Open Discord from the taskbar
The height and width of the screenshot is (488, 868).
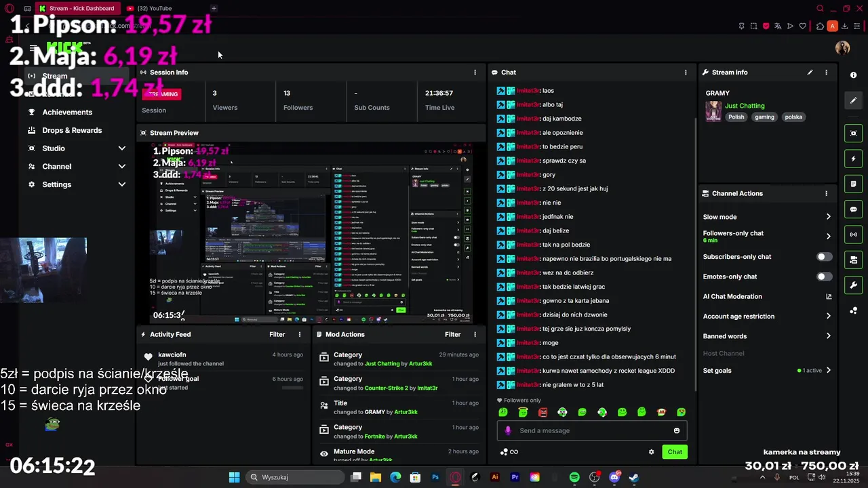[x=614, y=477]
